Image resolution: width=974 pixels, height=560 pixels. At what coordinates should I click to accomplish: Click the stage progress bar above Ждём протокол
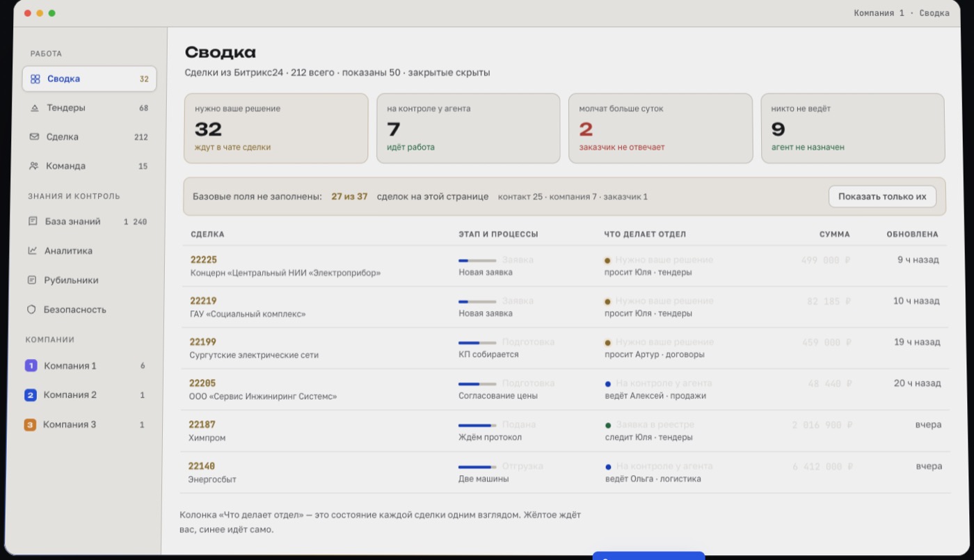pyautogui.click(x=477, y=425)
